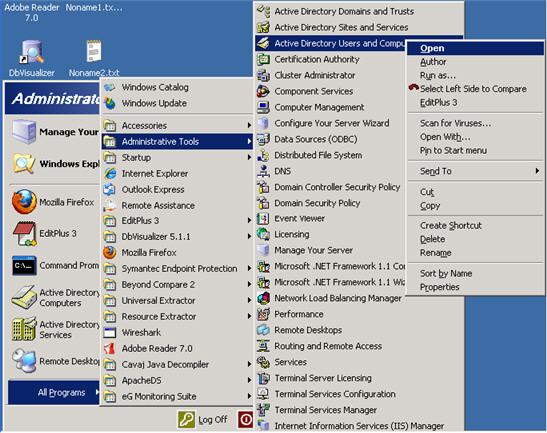
Task: Click the DNS tool icon
Action: tap(263, 171)
